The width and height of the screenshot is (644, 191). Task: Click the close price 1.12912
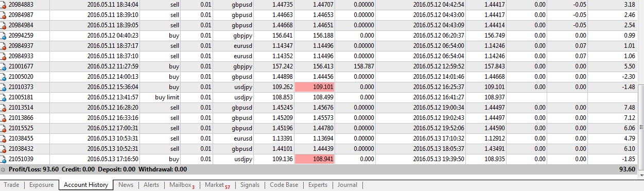point(495,138)
